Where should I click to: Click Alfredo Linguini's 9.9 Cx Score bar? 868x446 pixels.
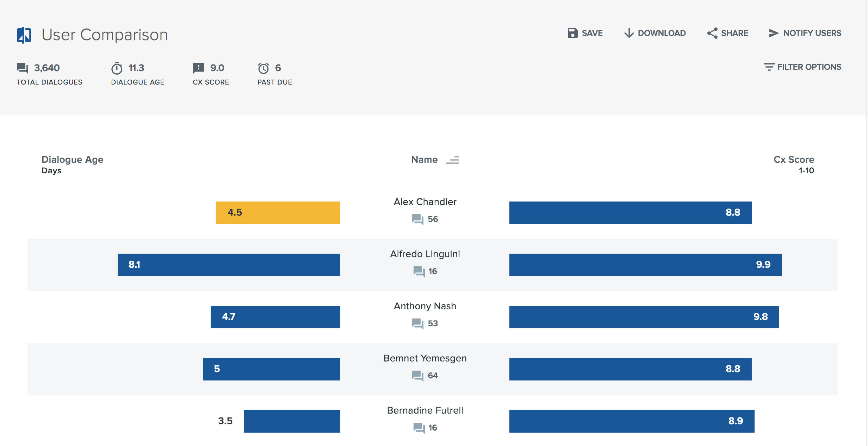(x=645, y=265)
